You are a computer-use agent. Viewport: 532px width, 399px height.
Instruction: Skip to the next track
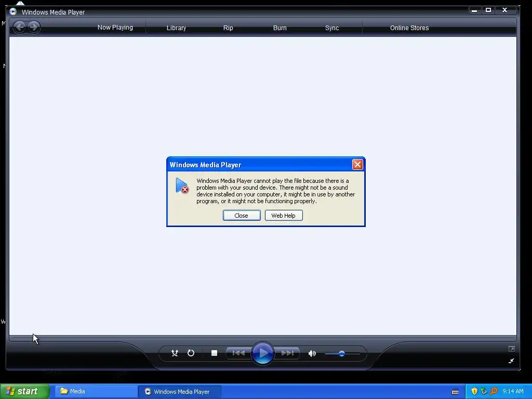[x=287, y=353]
